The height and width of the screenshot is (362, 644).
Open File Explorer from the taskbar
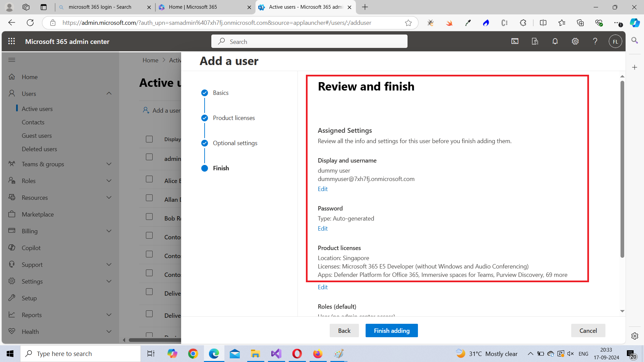click(x=255, y=354)
